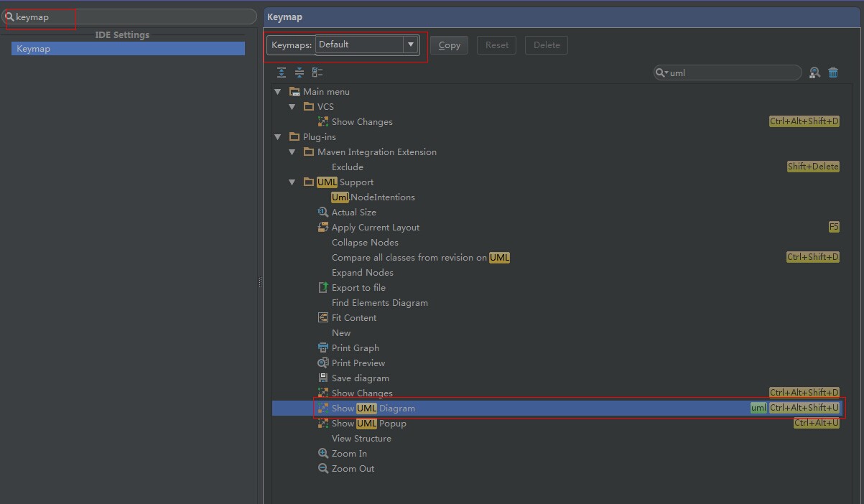Screen dimensions: 864x504
Task: Click the settings search box containing keymap
Action: click(x=133, y=17)
